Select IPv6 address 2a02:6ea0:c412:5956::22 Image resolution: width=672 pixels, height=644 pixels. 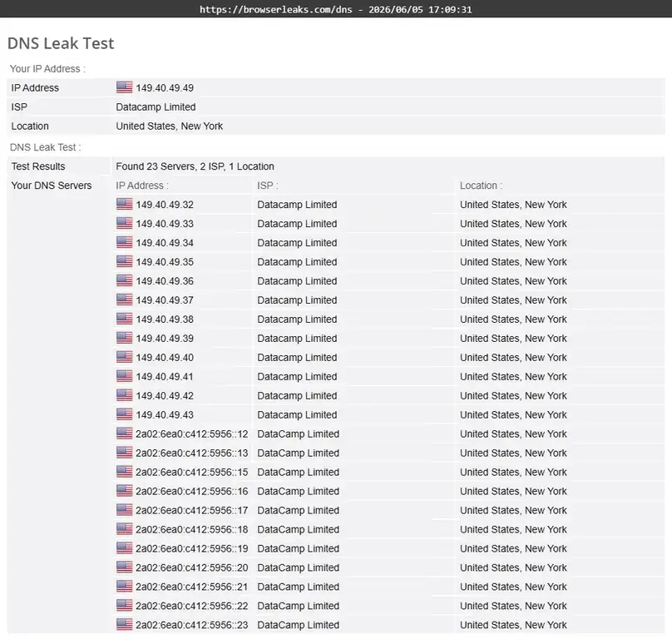click(191, 607)
